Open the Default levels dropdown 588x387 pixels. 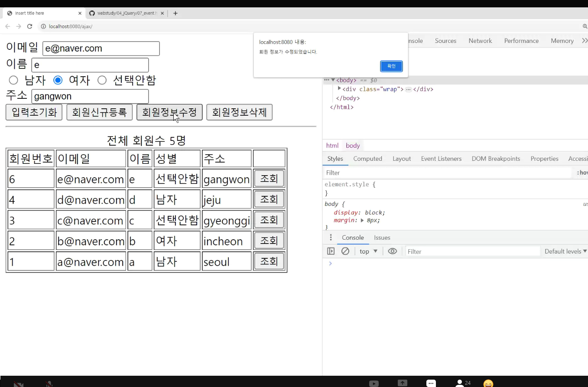566,251
